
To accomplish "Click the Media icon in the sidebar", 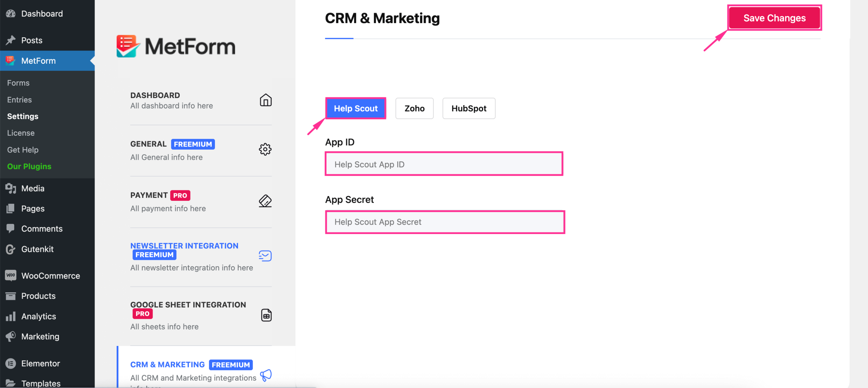I will tap(11, 188).
